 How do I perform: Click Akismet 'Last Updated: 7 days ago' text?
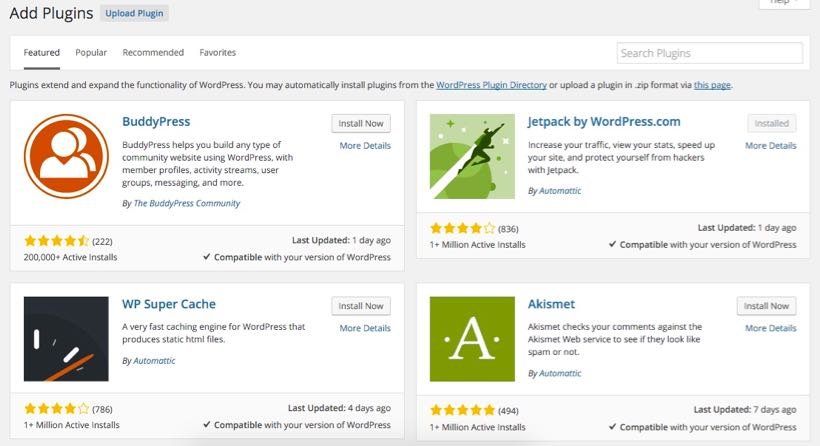tap(745, 410)
